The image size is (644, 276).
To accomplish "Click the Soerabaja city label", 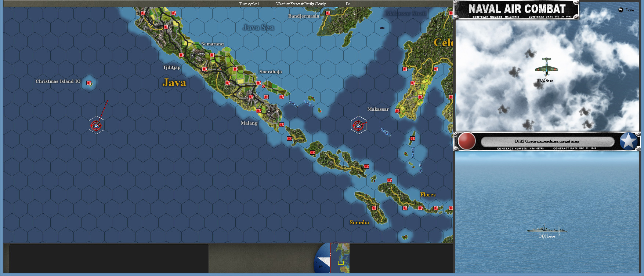I will point(271,72).
